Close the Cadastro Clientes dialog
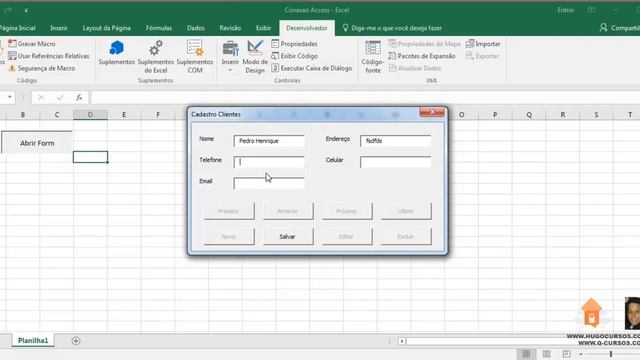640x360 pixels. [x=432, y=112]
